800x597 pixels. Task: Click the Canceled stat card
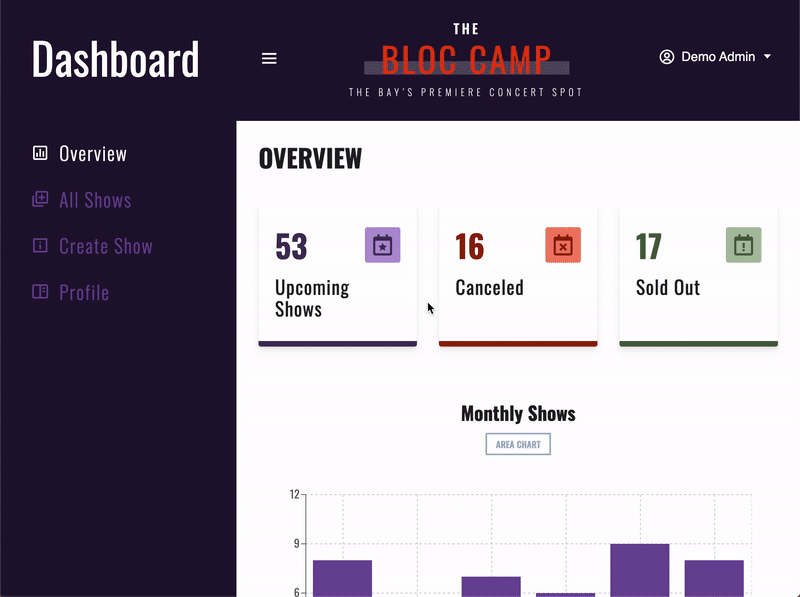coord(517,275)
